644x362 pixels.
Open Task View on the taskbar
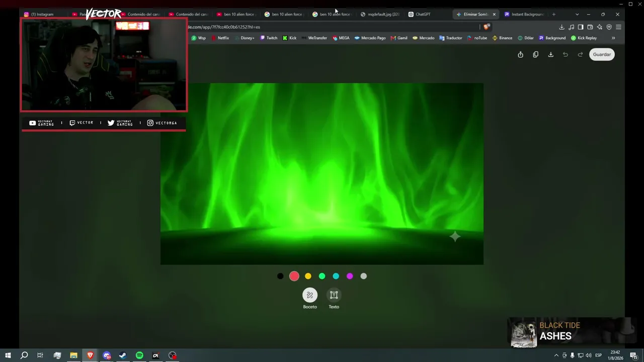coord(40,355)
